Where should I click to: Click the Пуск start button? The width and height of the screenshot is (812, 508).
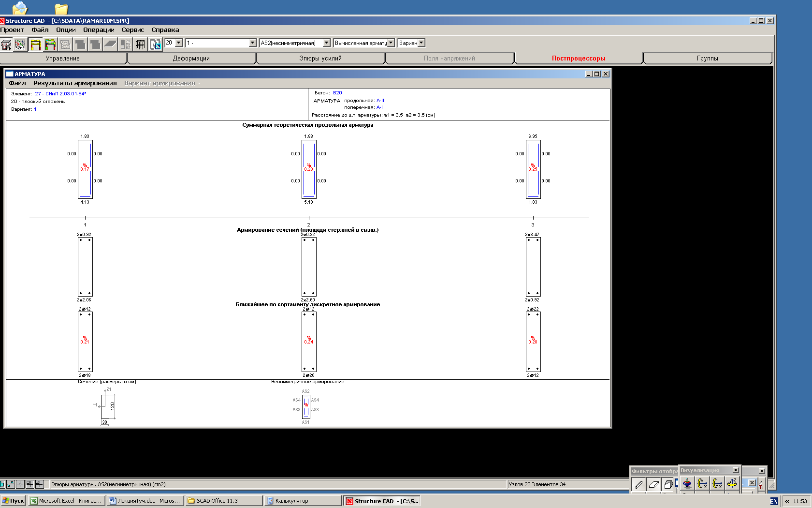[x=13, y=501]
